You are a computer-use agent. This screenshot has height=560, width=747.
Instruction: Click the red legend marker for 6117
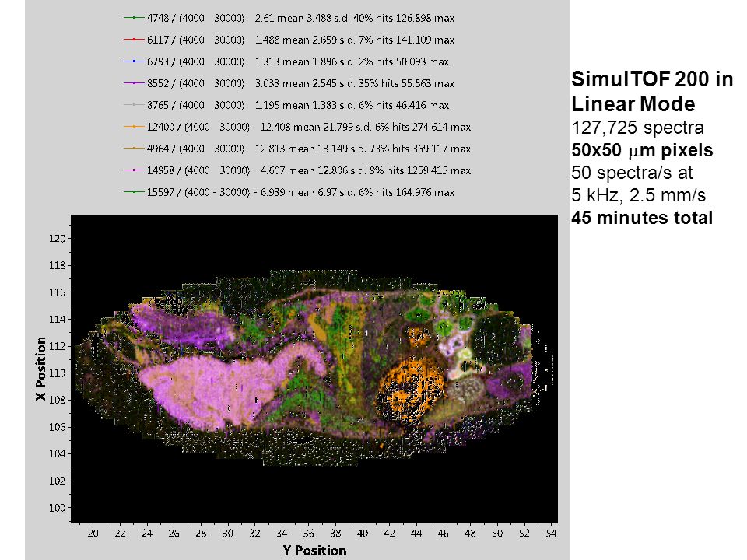point(134,40)
